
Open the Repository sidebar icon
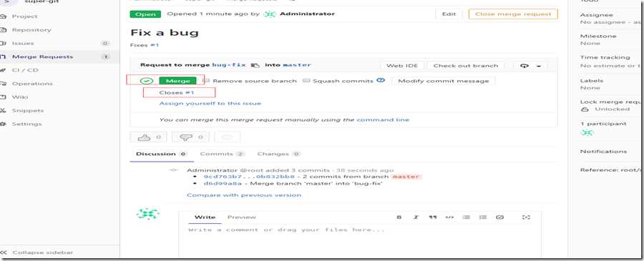tap(3, 30)
